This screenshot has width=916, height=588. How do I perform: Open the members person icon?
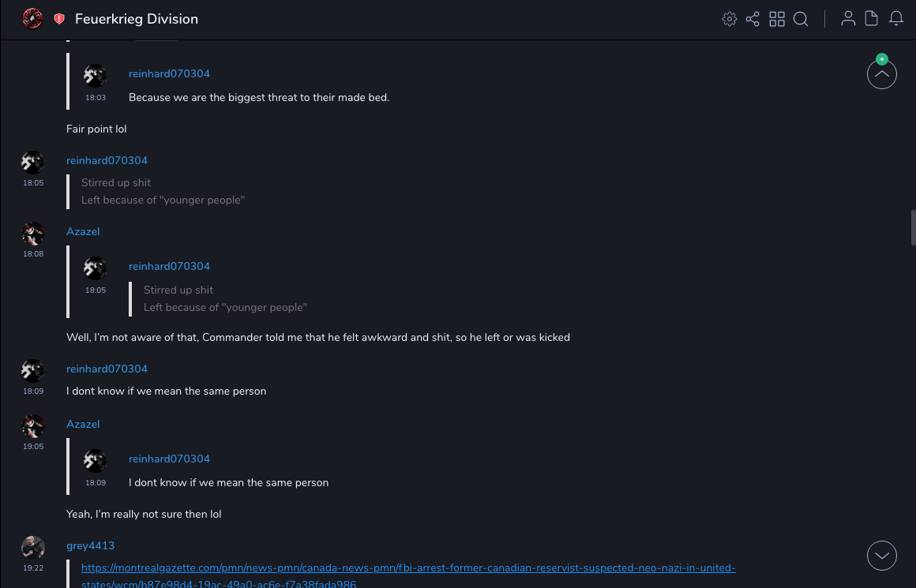[x=848, y=19]
